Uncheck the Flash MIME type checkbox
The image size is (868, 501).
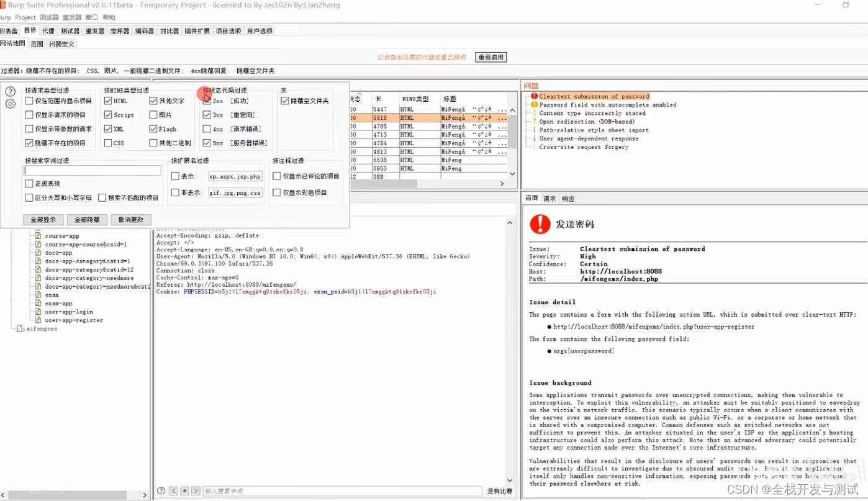[x=153, y=129]
